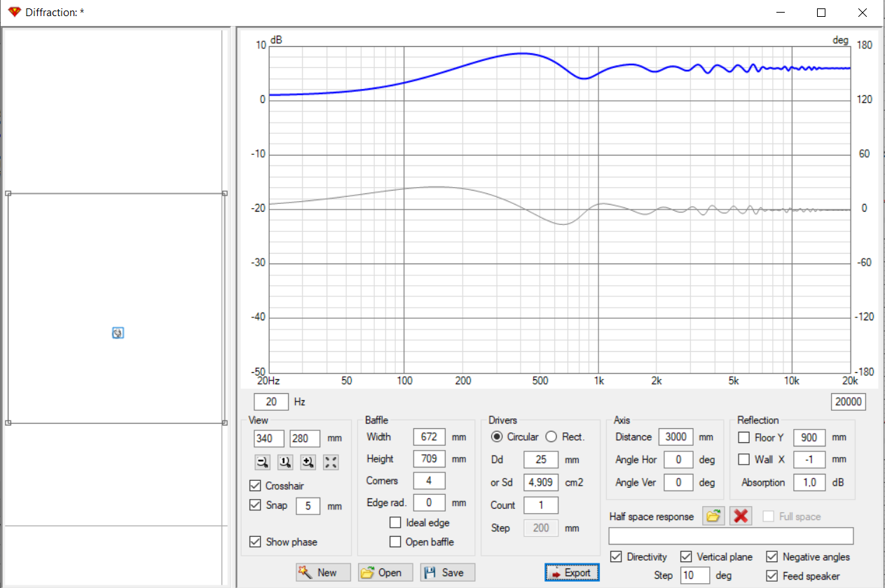Select the Rect. driver radio button

[x=551, y=437]
